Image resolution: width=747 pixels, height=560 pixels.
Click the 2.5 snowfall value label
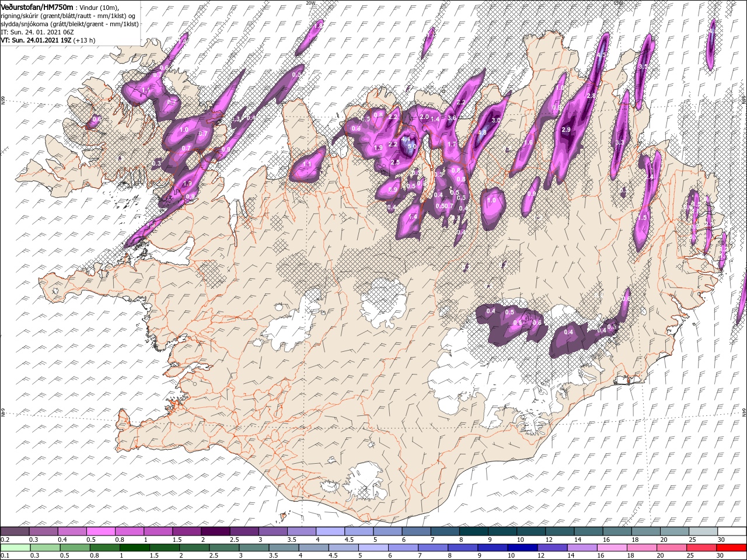point(395,162)
